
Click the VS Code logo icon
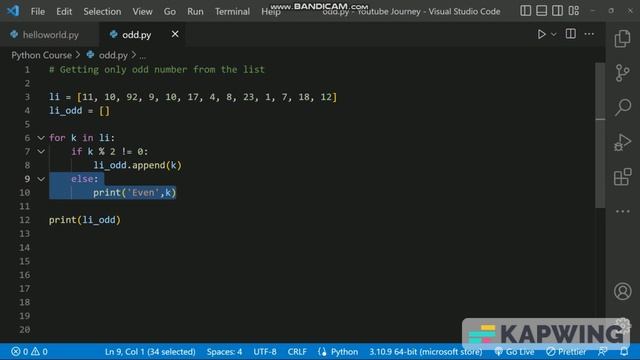click(13, 11)
